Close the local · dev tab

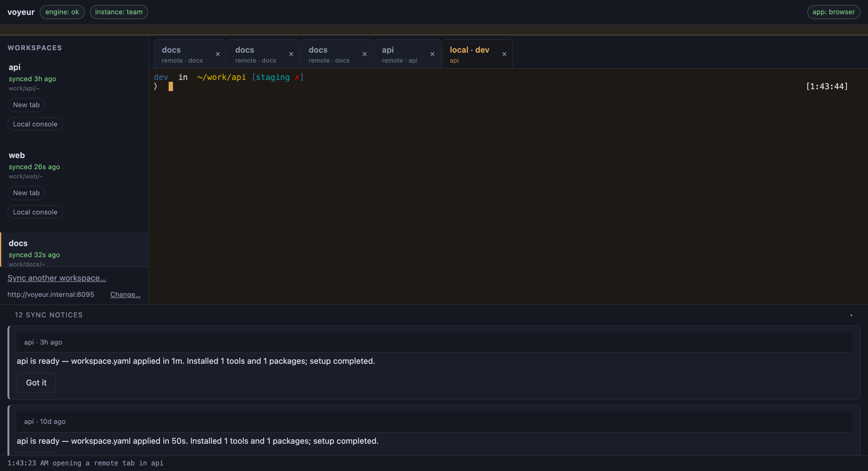(x=504, y=54)
